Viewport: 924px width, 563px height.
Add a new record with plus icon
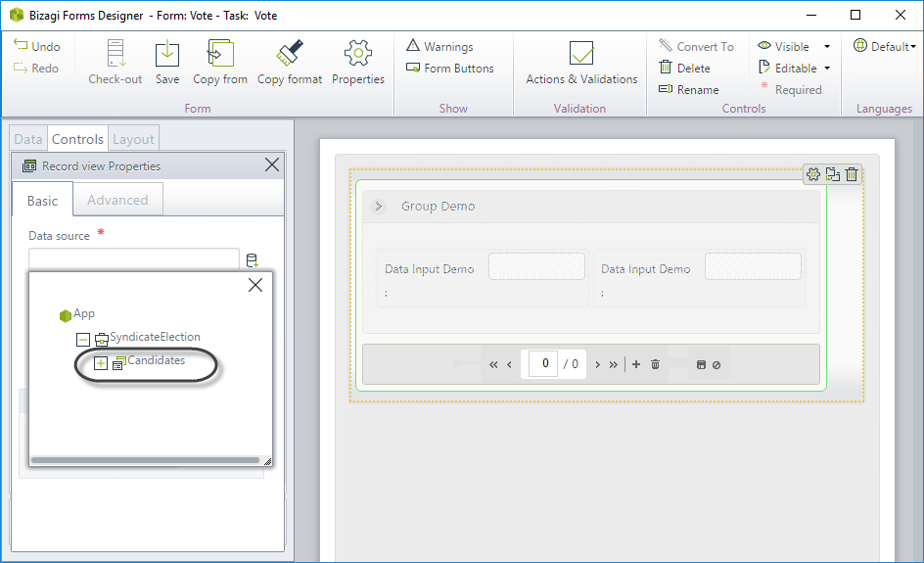point(636,364)
